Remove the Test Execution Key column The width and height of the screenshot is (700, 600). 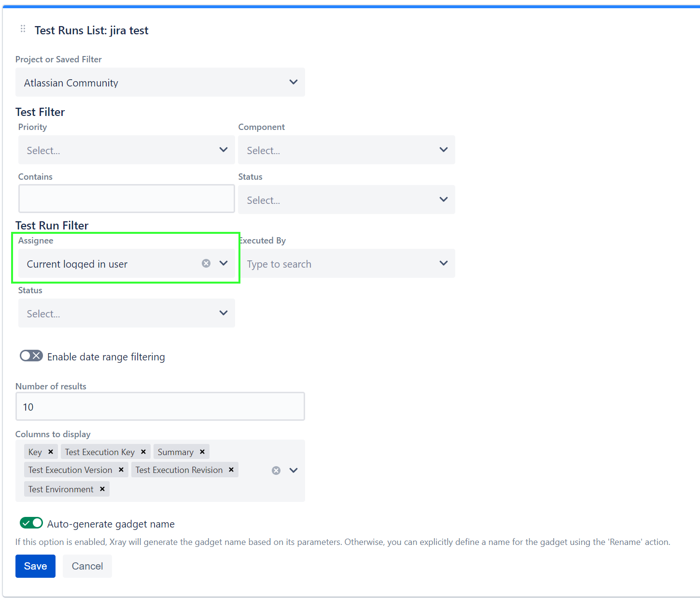[x=143, y=452]
